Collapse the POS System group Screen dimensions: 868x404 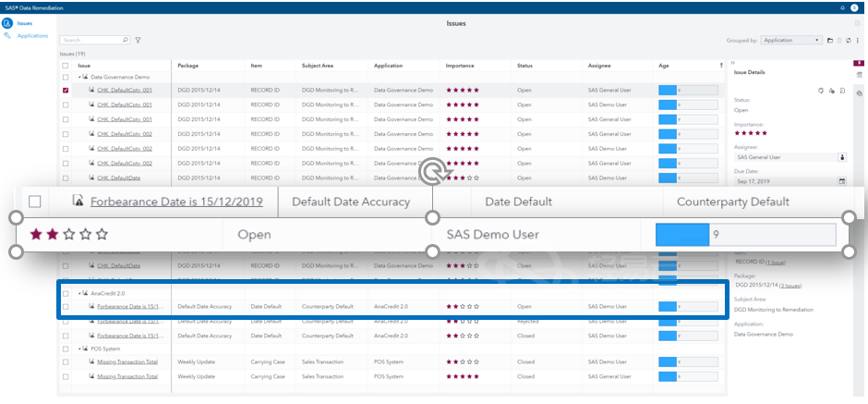click(79, 349)
